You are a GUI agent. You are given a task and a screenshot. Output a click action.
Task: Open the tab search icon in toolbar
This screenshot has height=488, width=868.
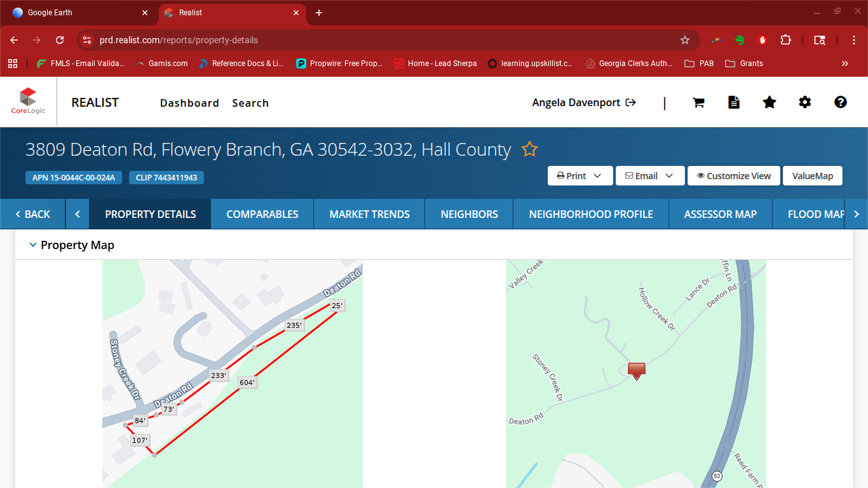820,40
